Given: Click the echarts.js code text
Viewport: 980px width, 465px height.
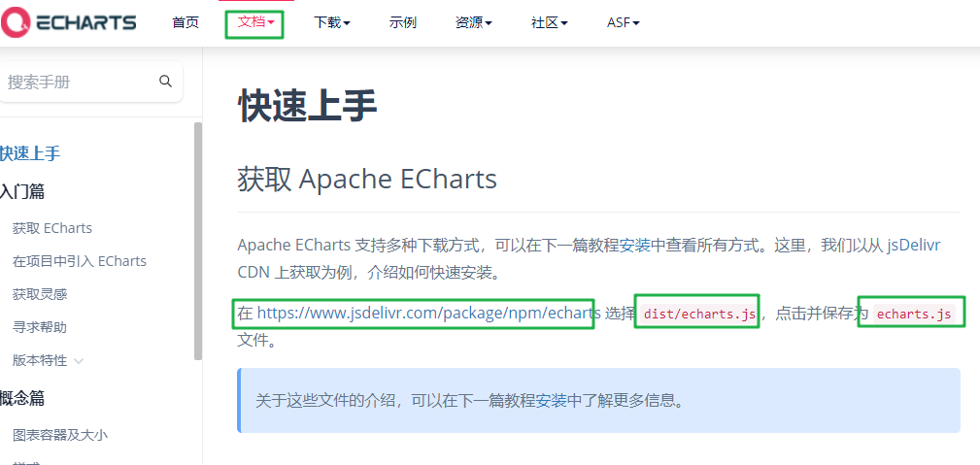Looking at the screenshot, I should (914, 315).
